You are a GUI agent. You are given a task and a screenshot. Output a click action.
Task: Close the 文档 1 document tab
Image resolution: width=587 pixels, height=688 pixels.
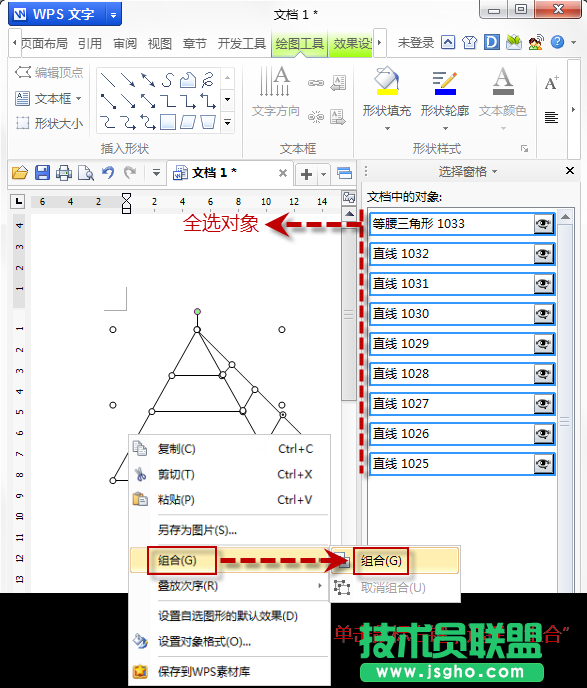click(283, 173)
